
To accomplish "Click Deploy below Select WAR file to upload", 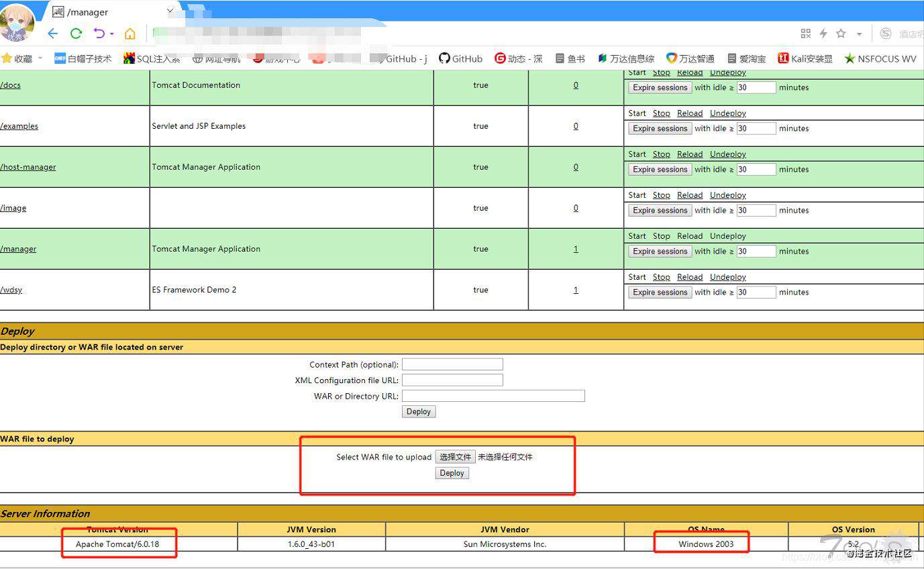I will [452, 473].
